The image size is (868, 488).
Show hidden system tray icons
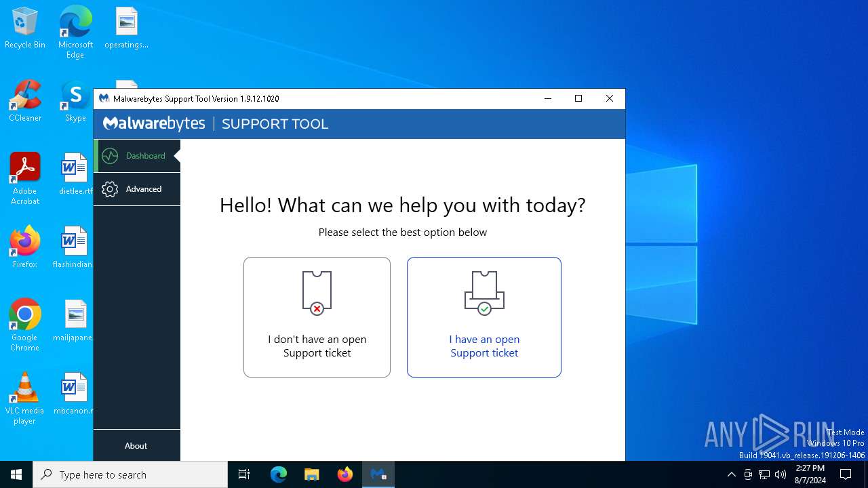coord(731,474)
